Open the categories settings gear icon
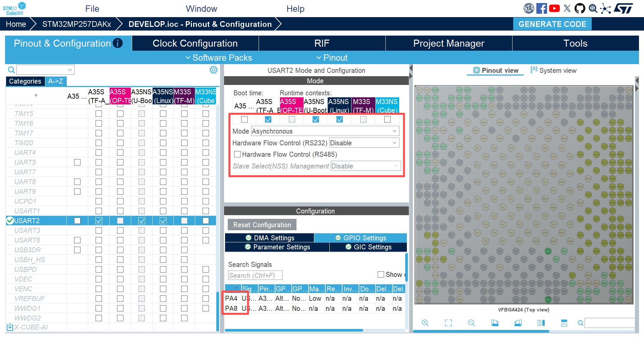Screen dimensions: 644x338 (214, 70)
